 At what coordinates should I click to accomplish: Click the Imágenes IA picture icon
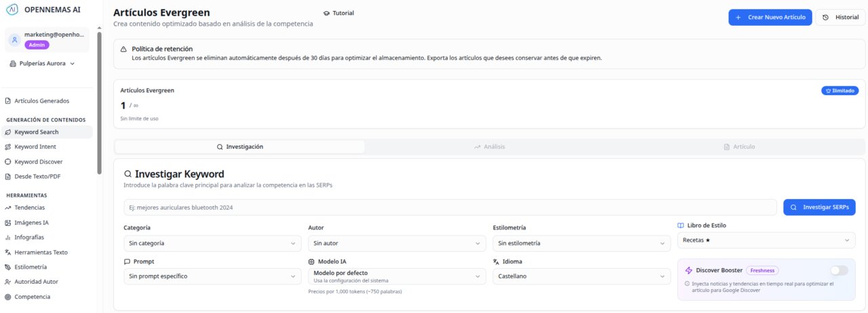click(x=8, y=223)
